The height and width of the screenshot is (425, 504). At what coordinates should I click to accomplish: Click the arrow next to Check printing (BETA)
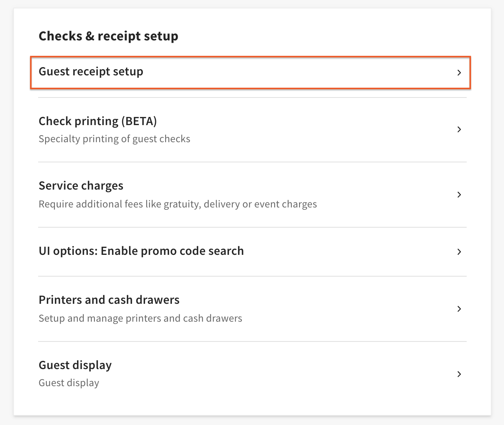pos(459,129)
